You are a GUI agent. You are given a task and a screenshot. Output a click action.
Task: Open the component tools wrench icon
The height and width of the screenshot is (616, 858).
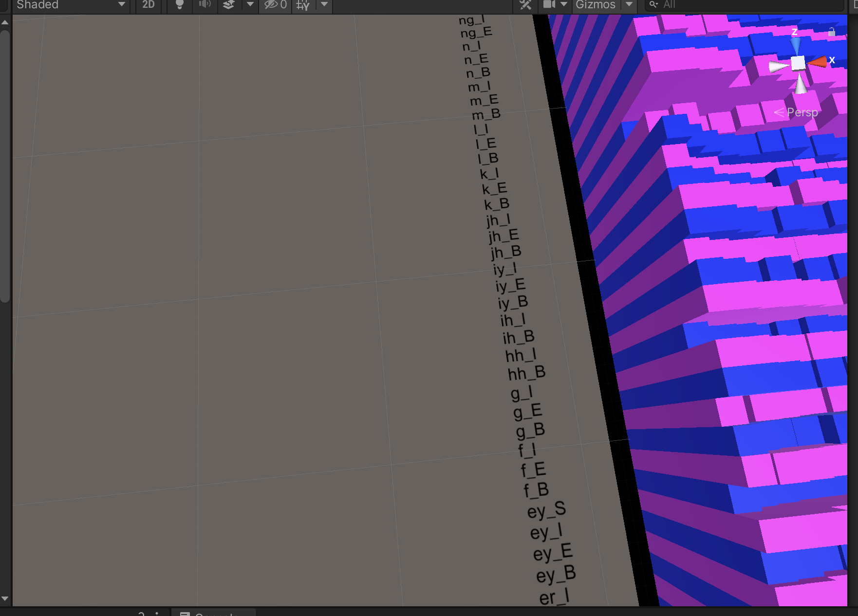[525, 5]
